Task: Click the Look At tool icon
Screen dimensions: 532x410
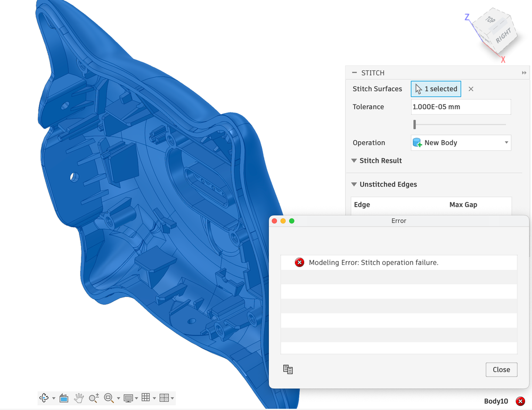Action: (x=64, y=398)
